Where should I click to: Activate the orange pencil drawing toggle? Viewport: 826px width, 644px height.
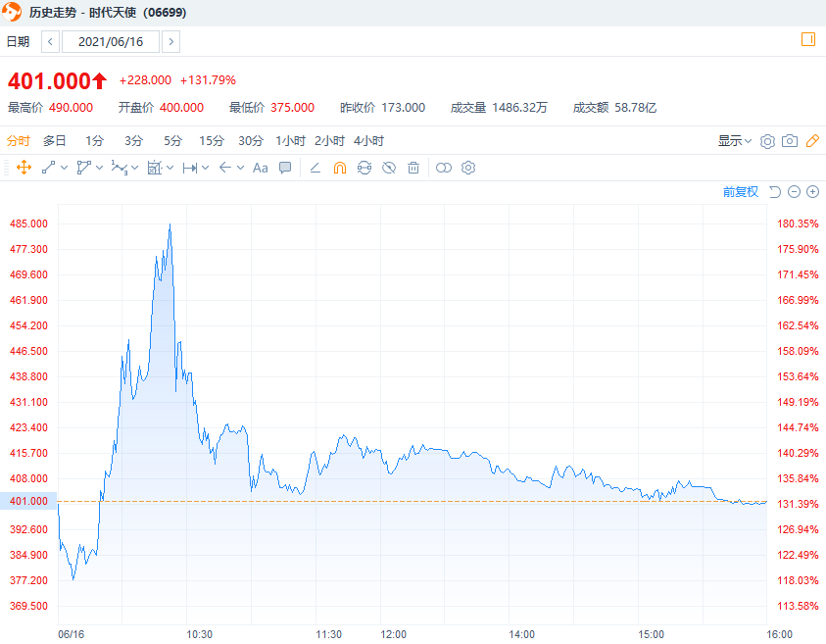point(812,141)
